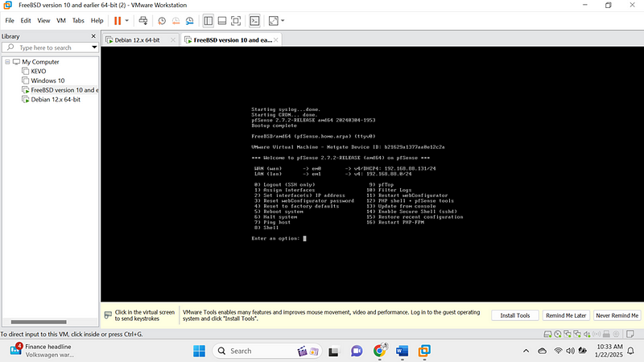Open the library search dropdown arrow
This screenshot has width=644, height=362.
point(94,47)
